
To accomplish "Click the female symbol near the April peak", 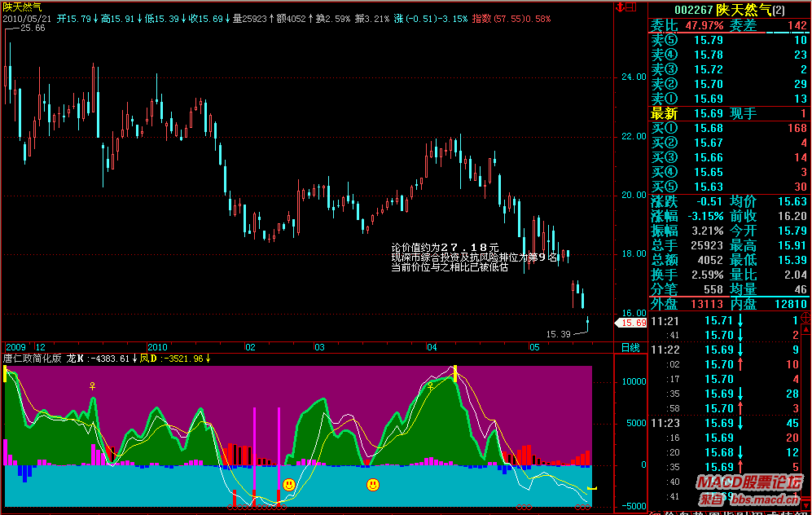I will (430, 386).
